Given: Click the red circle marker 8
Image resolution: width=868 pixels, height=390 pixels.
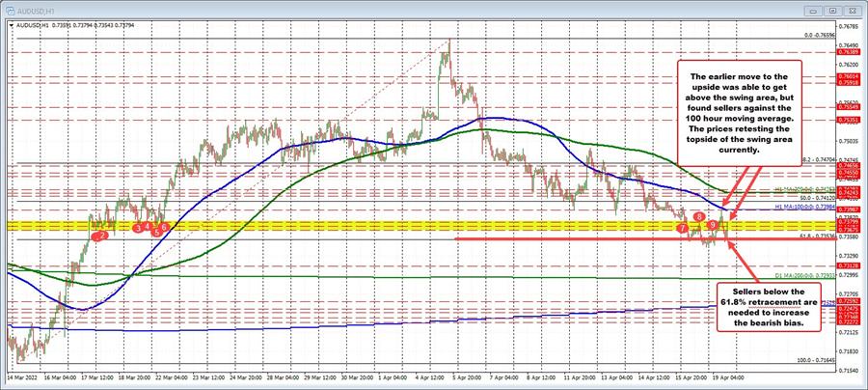Looking at the screenshot, I should click(698, 217).
